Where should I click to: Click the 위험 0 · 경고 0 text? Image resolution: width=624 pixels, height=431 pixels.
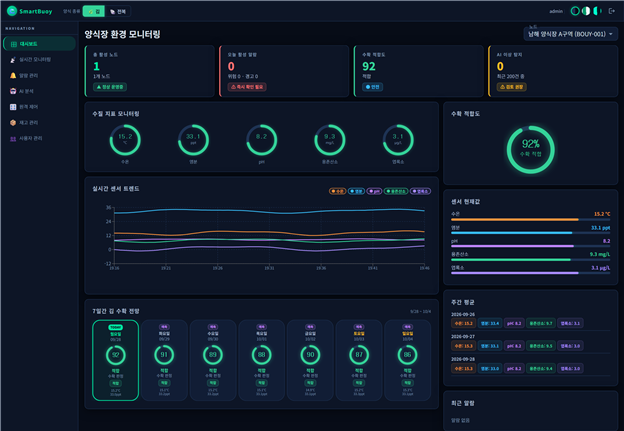pyautogui.click(x=243, y=76)
